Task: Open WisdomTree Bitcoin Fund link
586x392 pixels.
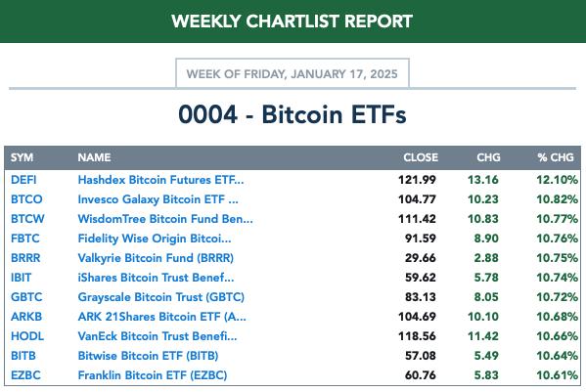Action: pyautogui.click(x=165, y=219)
